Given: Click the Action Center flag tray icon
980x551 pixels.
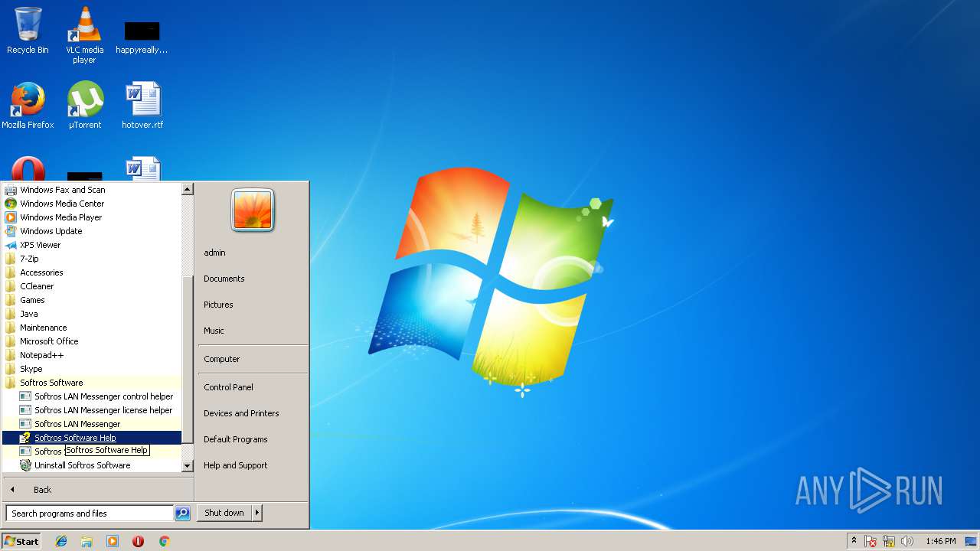Looking at the screenshot, I should tap(871, 541).
